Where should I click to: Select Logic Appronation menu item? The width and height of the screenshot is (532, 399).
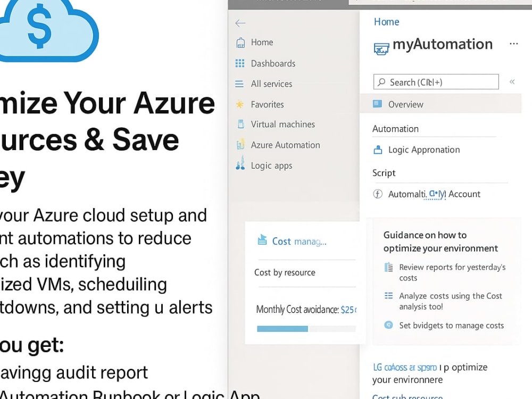point(424,149)
